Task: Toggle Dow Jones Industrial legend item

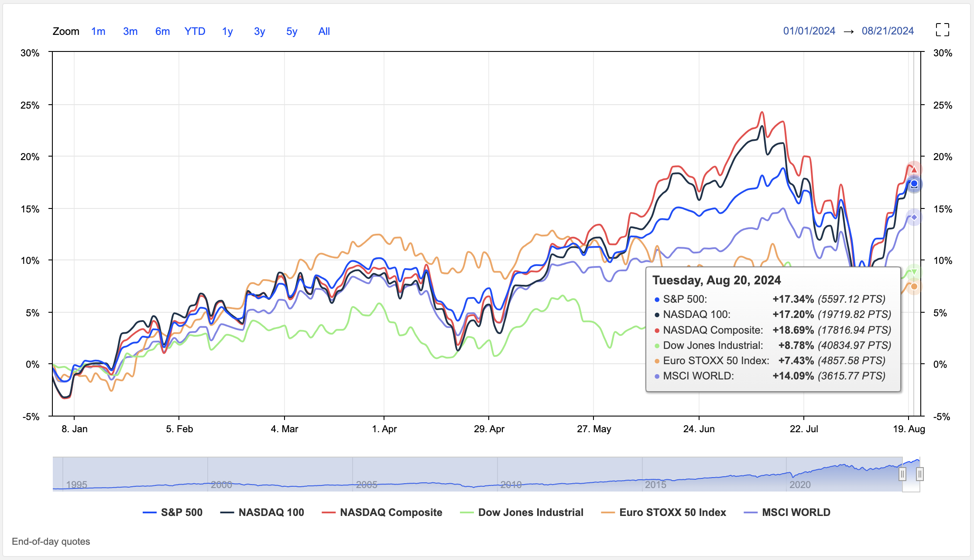Action: [530, 512]
